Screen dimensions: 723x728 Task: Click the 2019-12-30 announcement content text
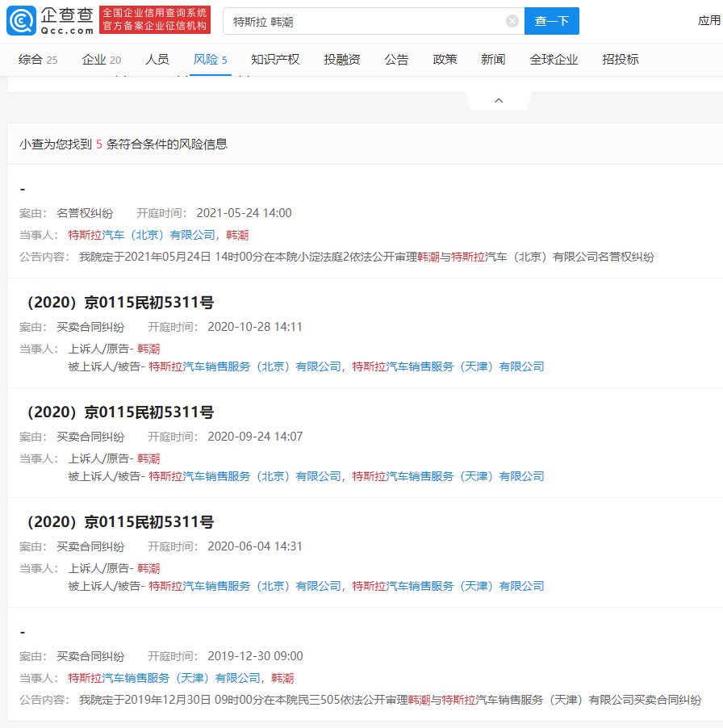pos(391,700)
